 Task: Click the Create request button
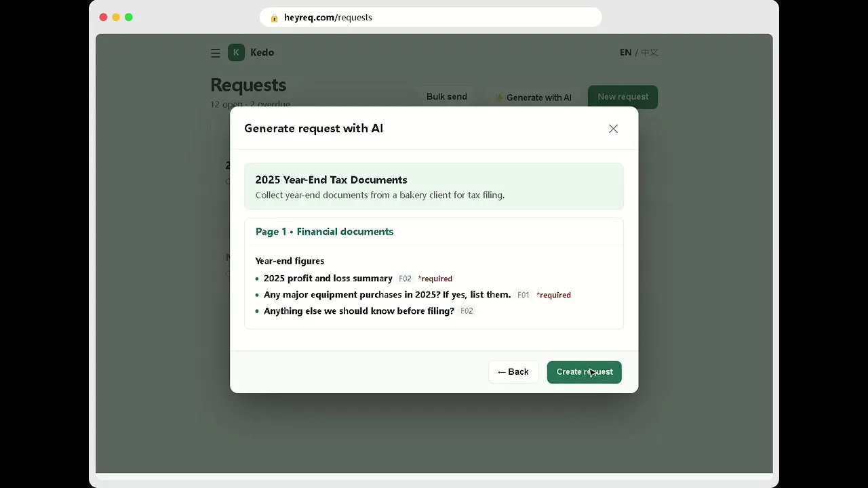[x=585, y=372]
